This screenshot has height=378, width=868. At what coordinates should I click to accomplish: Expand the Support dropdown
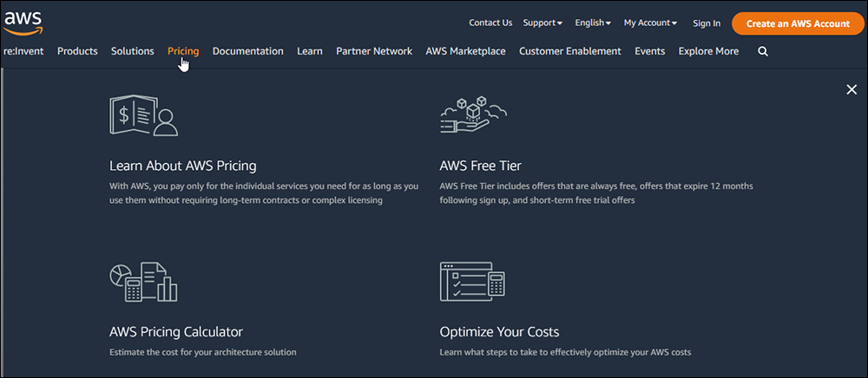(x=542, y=23)
